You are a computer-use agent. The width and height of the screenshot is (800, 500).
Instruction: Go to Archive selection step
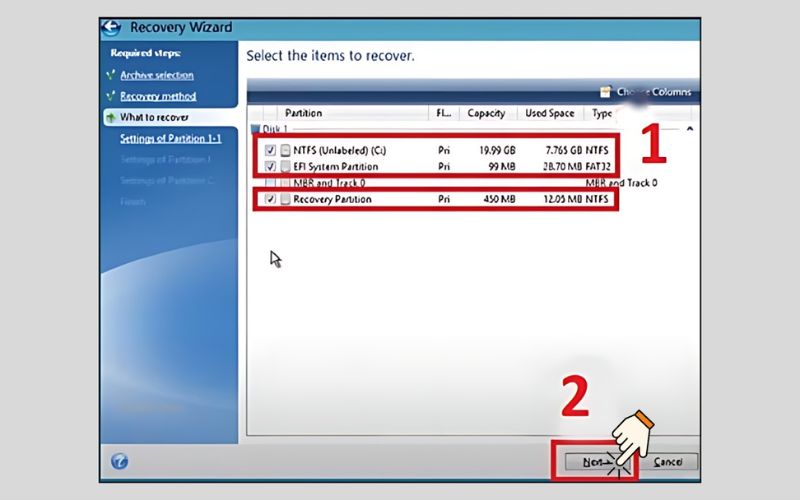click(157, 75)
